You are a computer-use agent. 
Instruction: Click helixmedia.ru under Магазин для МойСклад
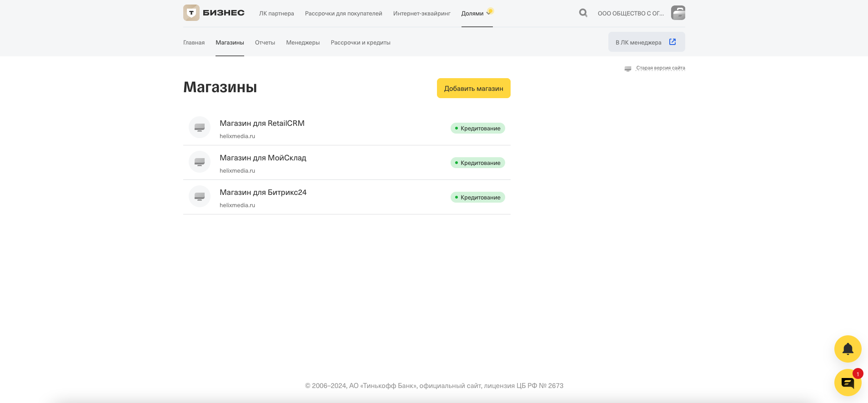coord(237,170)
